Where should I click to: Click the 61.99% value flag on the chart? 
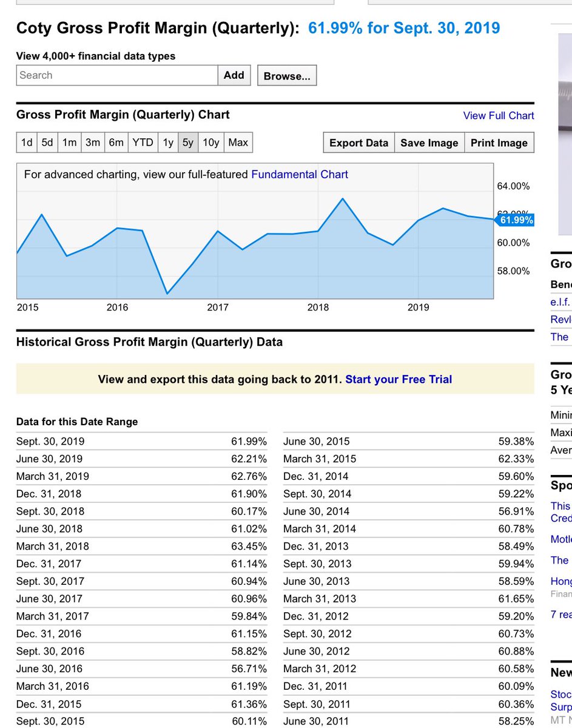pyautogui.click(x=516, y=220)
